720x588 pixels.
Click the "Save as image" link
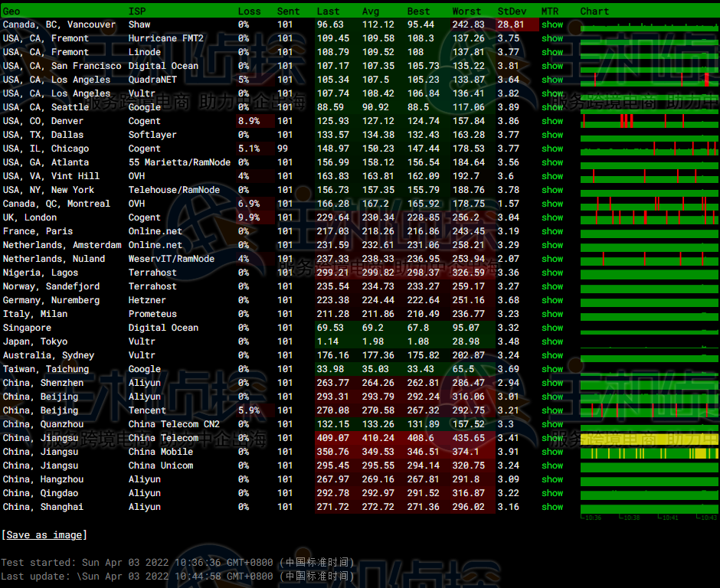[x=44, y=535]
